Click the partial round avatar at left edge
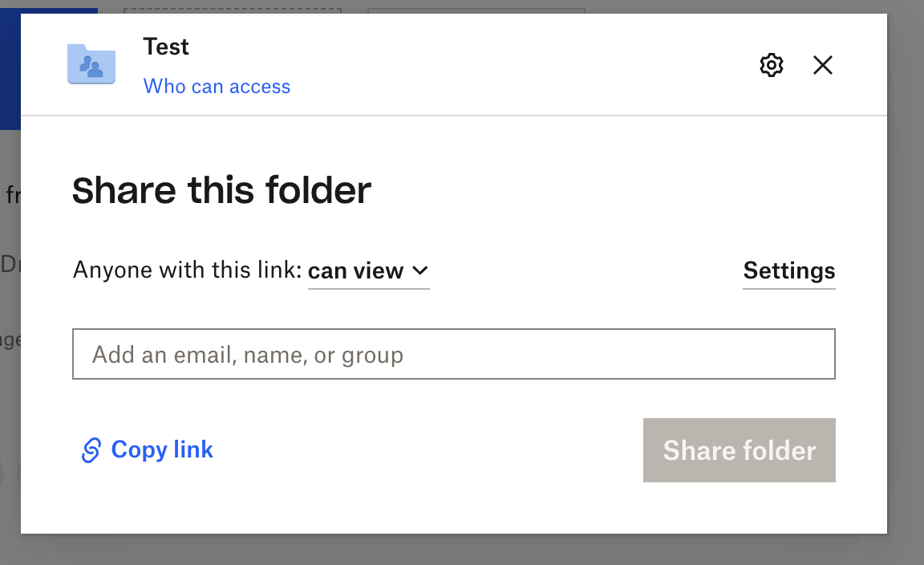This screenshot has width=924, height=565. tap(2, 474)
